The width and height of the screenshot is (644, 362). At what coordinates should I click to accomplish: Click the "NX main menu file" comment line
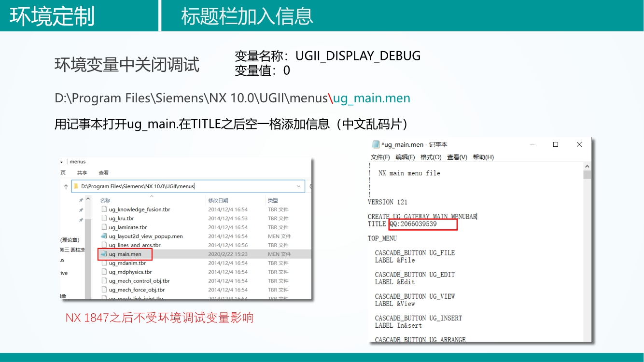pos(409,173)
